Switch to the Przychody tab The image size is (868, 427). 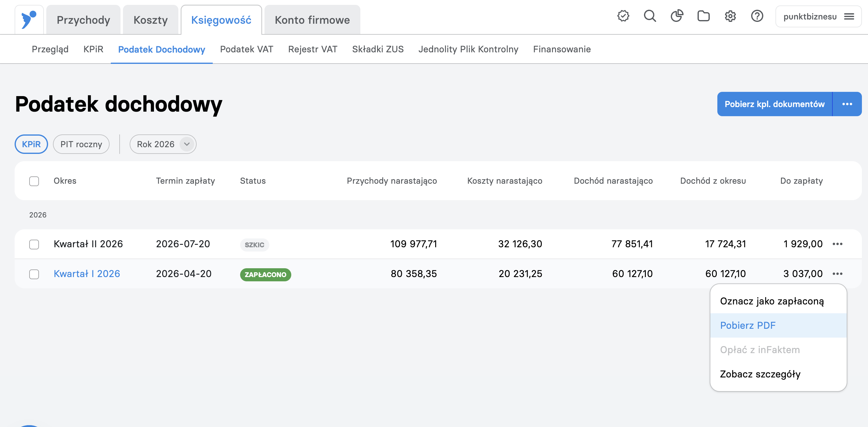[83, 20]
